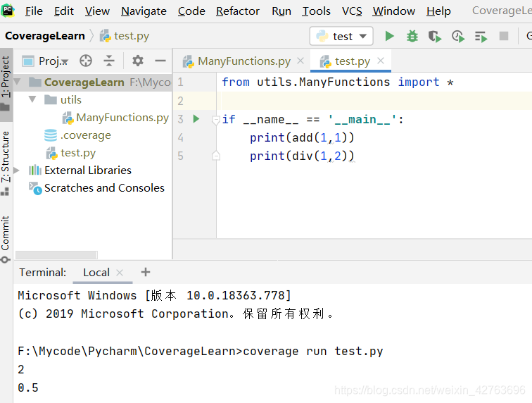Screen dimensions: 532x403
Task: Toggle the 1: Project side tool window
Action: tap(6, 84)
